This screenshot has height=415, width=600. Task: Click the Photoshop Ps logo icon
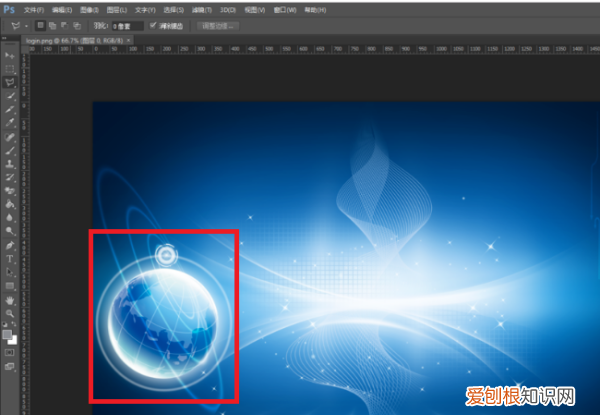click(x=10, y=8)
